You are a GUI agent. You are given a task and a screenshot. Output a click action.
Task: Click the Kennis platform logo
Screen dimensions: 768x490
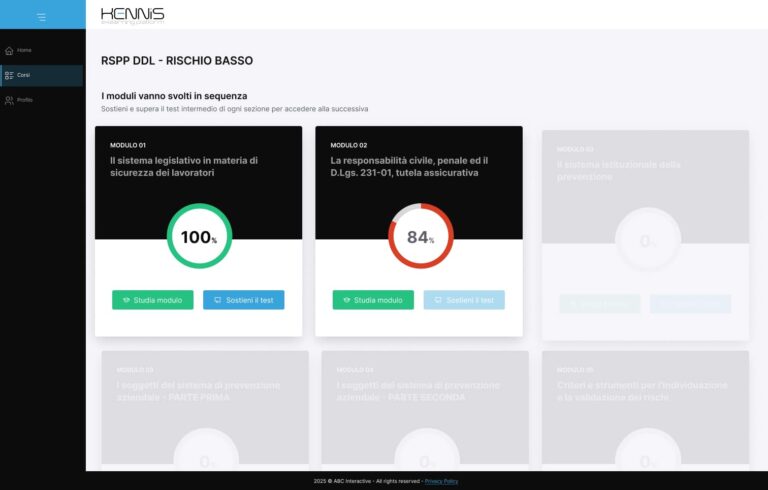point(132,16)
